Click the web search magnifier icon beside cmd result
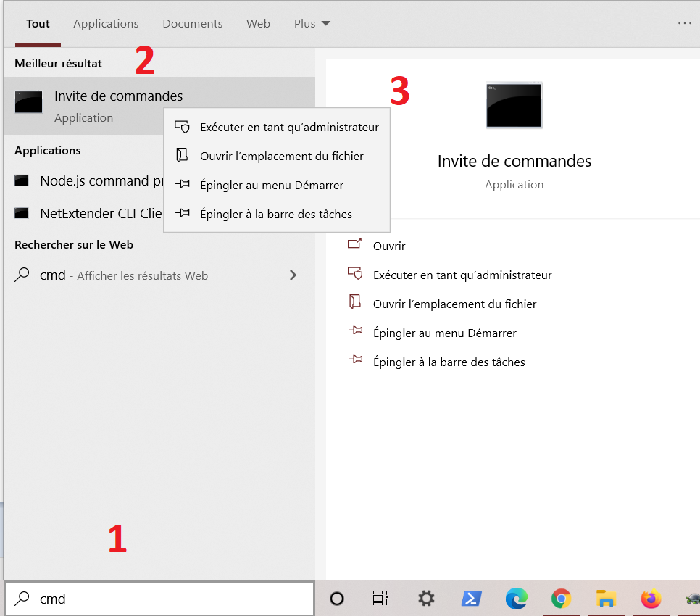This screenshot has width=700, height=616. pos(22,275)
